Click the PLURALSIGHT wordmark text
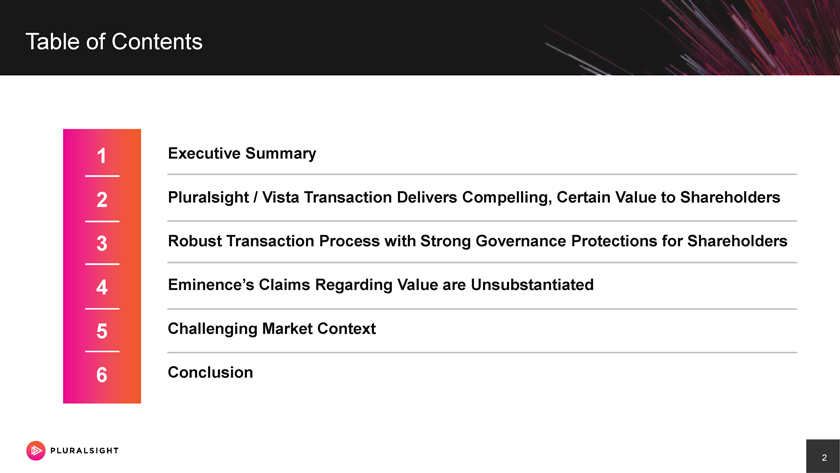 coord(84,450)
